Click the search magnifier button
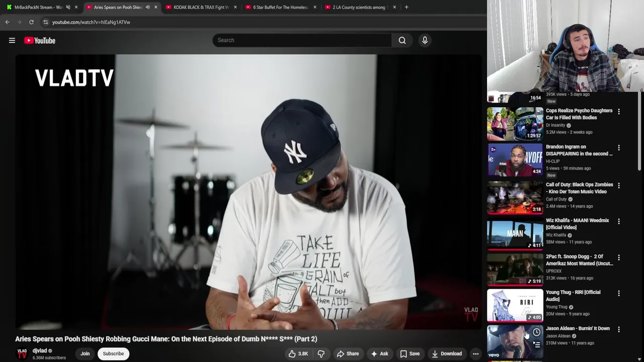 pyautogui.click(x=402, y=40)
